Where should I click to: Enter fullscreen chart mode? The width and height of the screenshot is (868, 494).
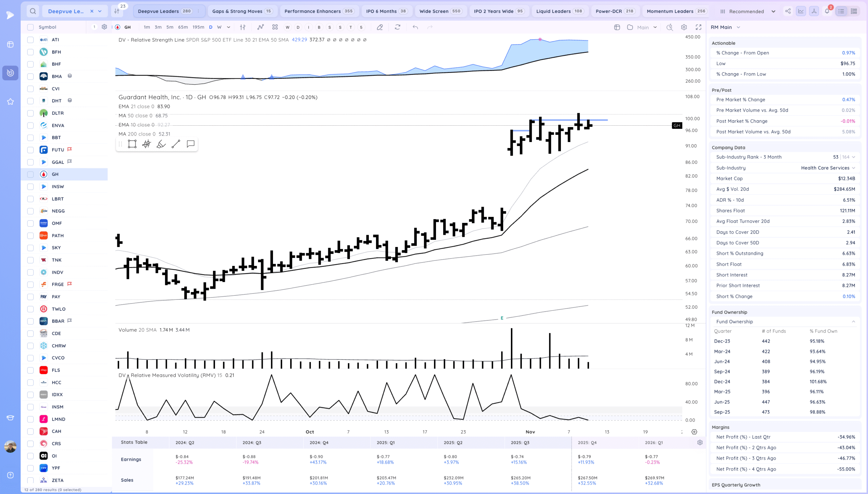point(698,27)
